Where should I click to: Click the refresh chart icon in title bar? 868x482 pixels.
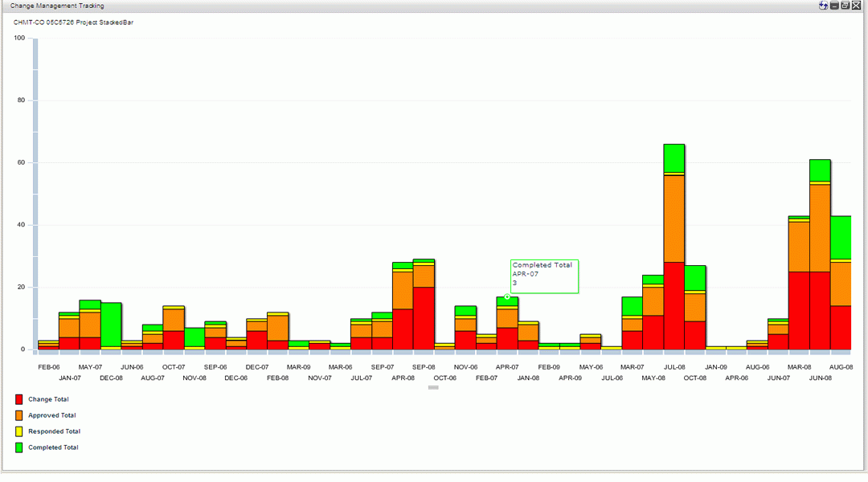823,6
